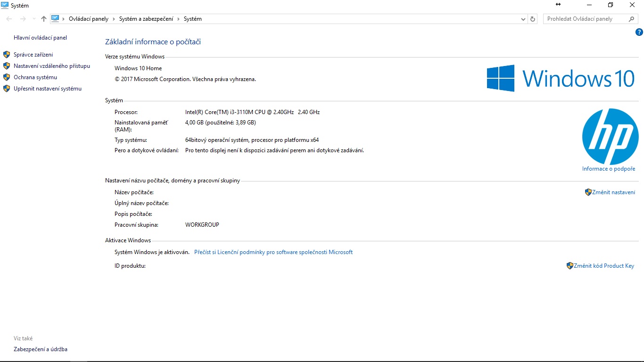Expand the recent locations chevron near the forward arrow
This screenshot has height=362, width=644.
(33, 19)
